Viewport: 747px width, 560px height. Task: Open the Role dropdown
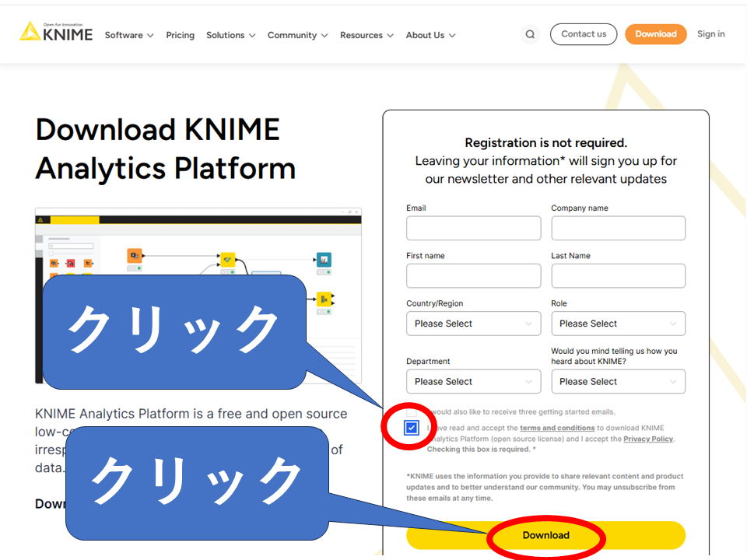618,324
